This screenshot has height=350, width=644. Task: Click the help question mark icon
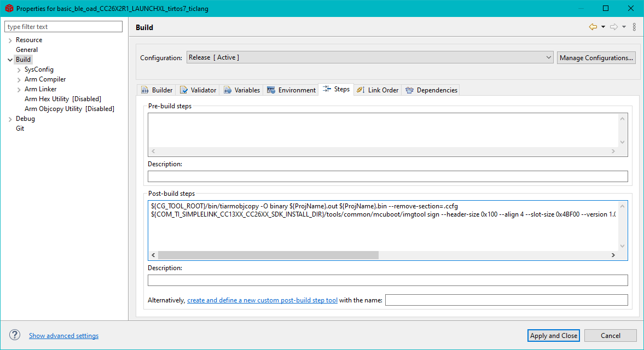[x=14, y=335]
